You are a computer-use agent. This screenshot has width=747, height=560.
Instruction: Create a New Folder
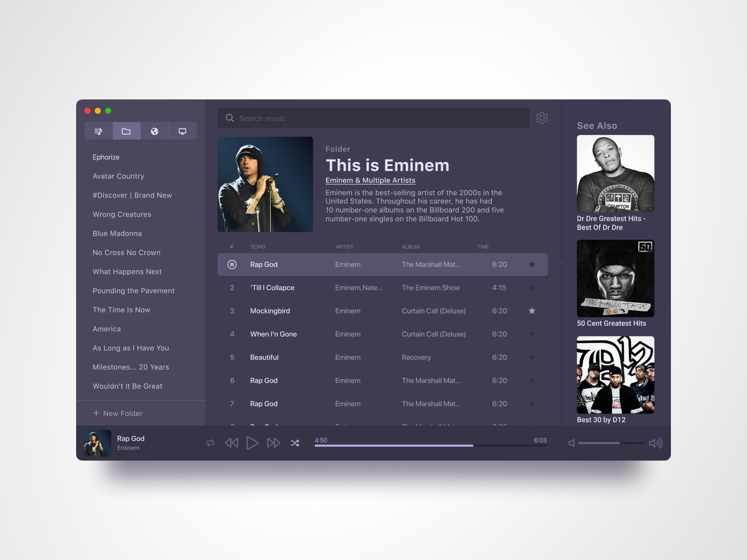(x=118, y=413)
